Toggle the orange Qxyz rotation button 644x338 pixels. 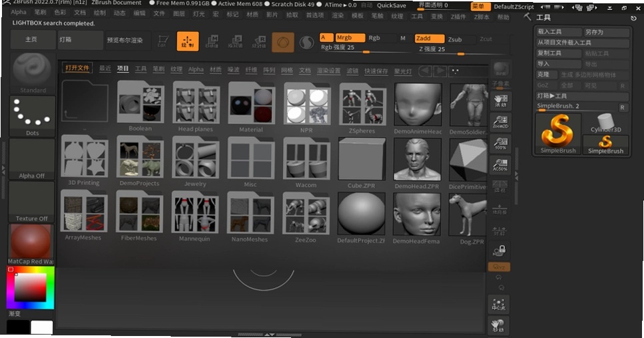499,267
